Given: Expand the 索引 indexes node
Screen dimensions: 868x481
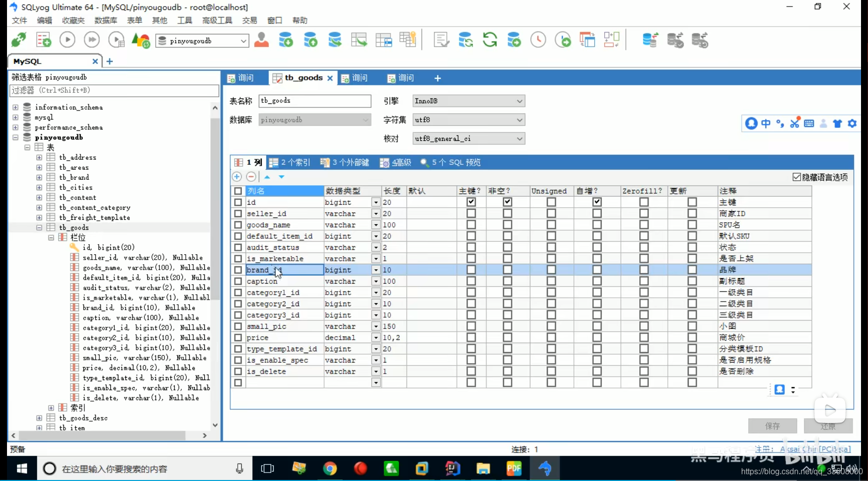Looking at the screenshot, I should pyautogui.click(x=51, y=408).
